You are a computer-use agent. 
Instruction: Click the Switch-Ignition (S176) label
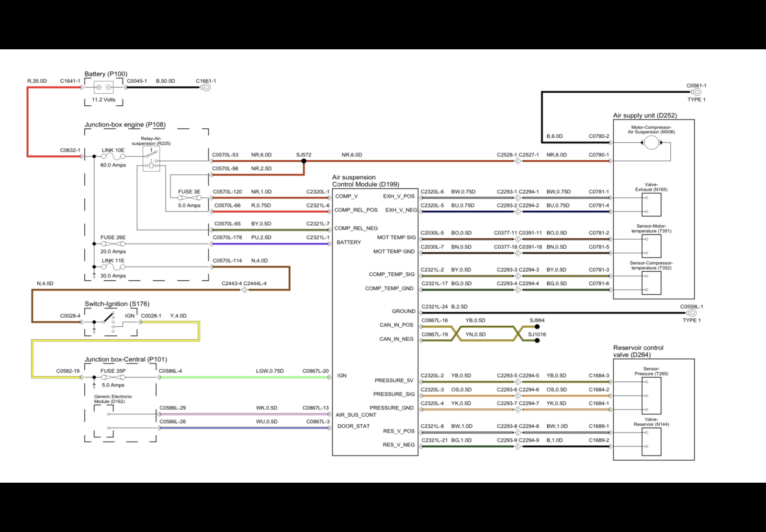coord(117,304)
